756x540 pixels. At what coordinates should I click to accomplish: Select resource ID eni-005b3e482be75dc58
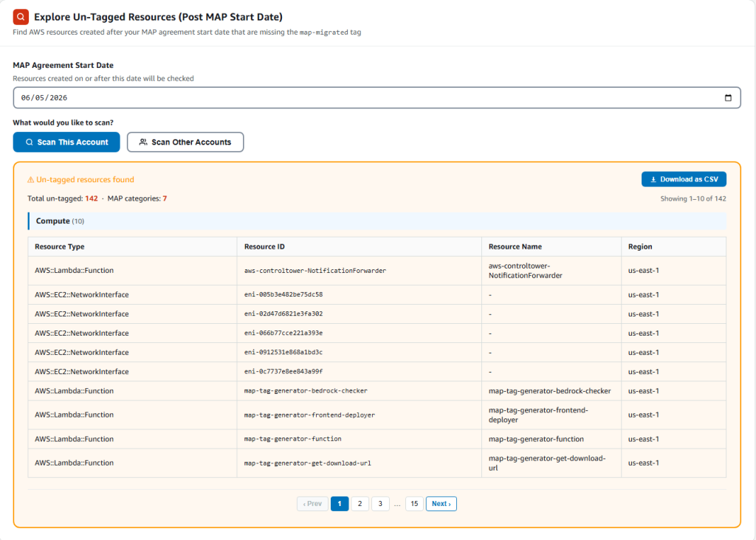[283, 294]
